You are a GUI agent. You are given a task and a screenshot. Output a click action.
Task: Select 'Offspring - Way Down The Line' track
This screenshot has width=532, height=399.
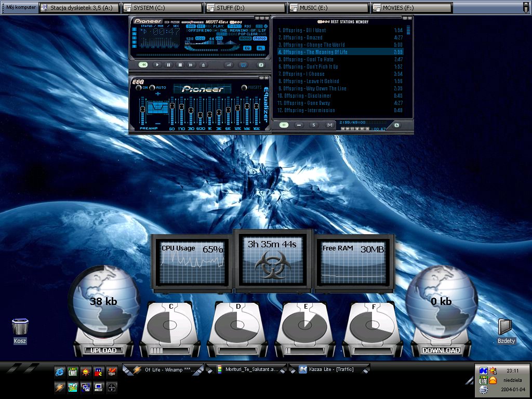(x=340, y=88)
